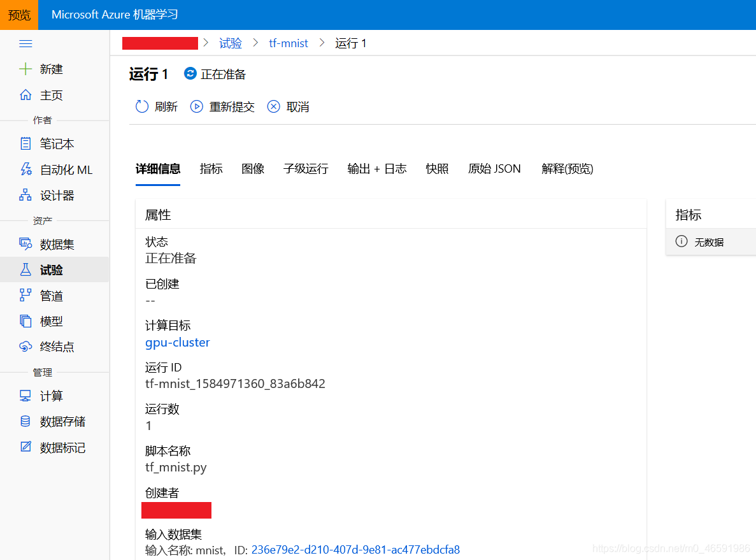Click the script name tf_mnist.py
The width and height of the screenshot is (756, 560).
[x=176, y=468]
